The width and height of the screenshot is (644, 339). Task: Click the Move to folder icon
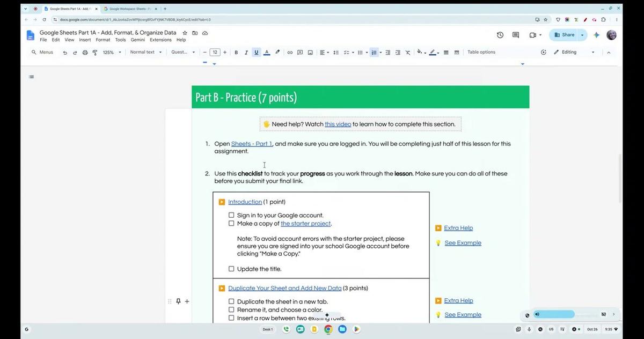click(x=195, y=33)
